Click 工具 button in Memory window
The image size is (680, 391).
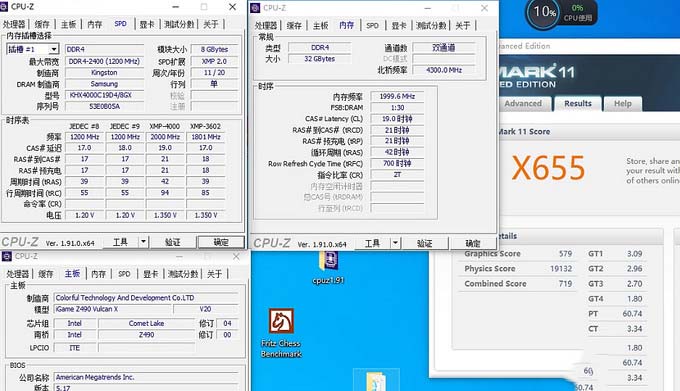[373, 243]
